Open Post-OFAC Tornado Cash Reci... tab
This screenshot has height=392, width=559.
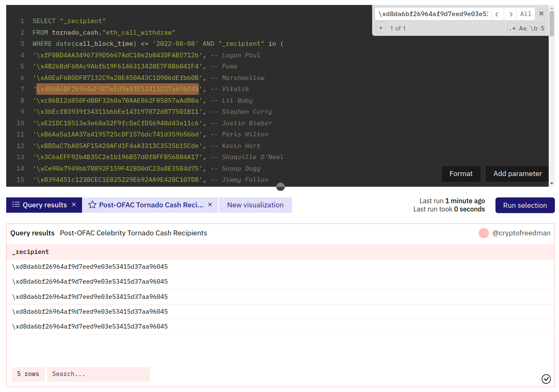151,205
